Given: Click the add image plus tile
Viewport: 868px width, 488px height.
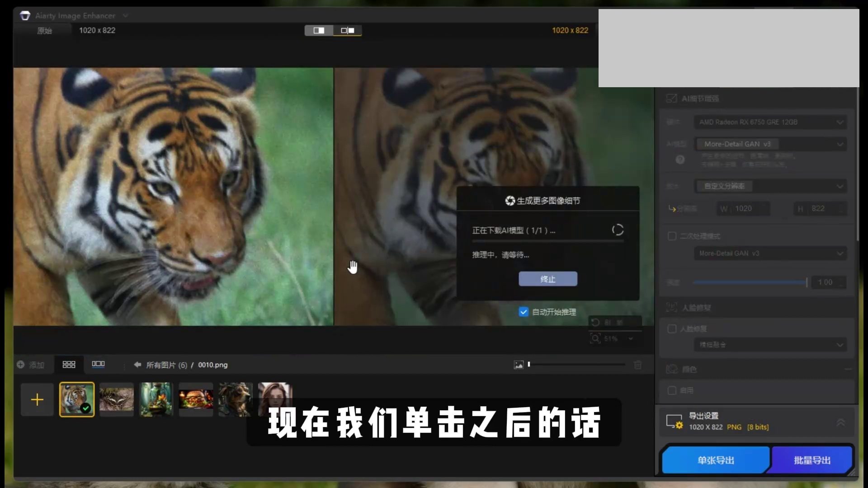Looking at the screenshot, I should pos(37,399).
